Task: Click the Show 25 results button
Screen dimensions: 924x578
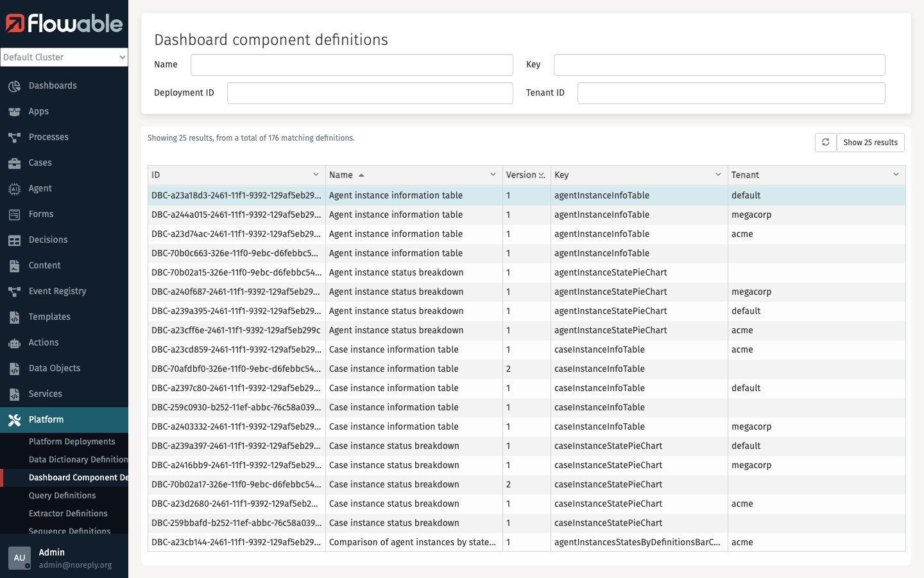Action: click(x=870, y=142)
